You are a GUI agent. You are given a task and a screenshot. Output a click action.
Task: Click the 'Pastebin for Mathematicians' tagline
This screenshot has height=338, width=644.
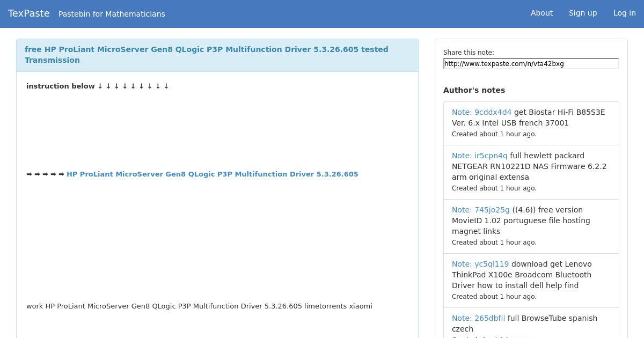click(x=112, y=14)
